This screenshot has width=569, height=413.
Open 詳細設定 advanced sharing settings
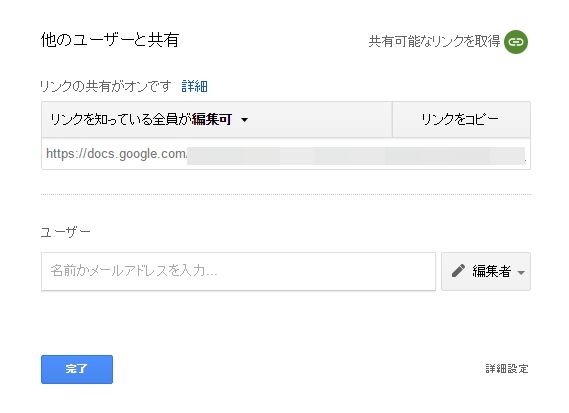coord(507,369)
